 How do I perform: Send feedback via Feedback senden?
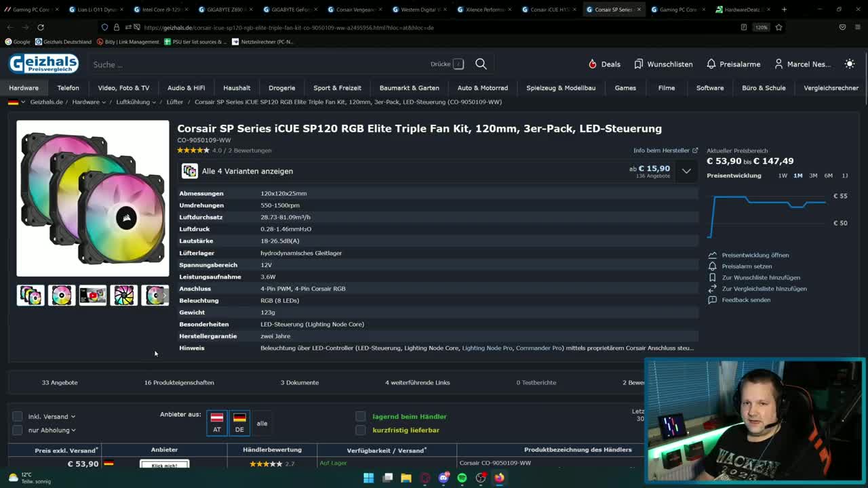(x=739, y=300)
